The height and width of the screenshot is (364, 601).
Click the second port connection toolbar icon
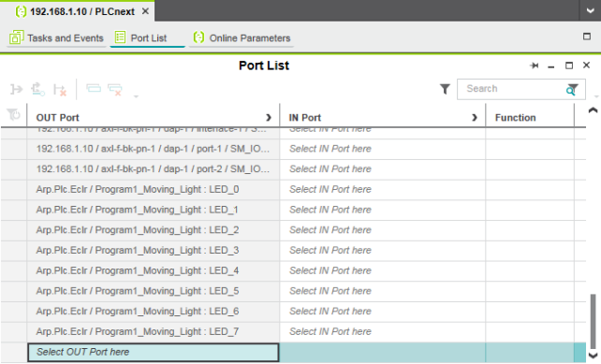click(38, 89)
